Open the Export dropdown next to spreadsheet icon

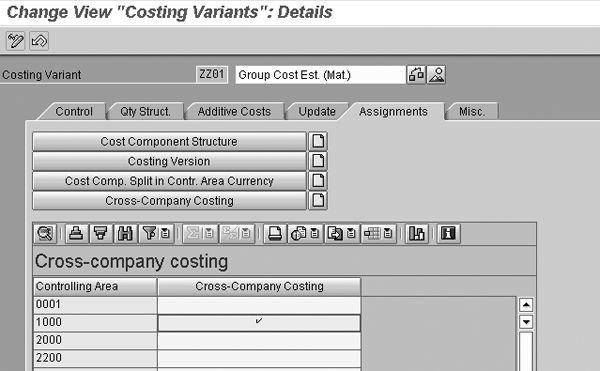(351, 234)
